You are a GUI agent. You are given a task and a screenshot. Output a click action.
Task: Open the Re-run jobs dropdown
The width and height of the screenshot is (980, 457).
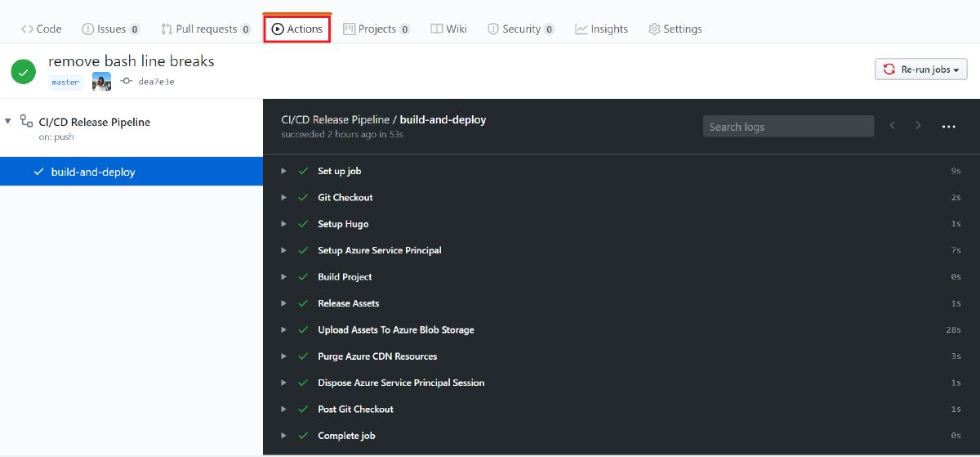click(x=920, y=70)
